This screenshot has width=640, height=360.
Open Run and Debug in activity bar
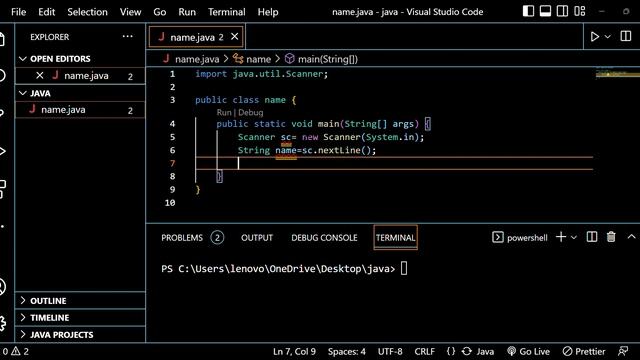pyautogui.click(x=3, y=151)
